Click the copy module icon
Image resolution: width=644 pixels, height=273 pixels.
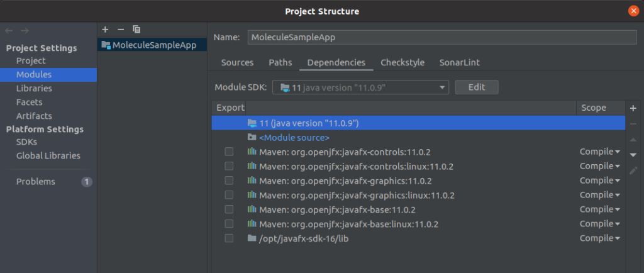pyautogui.click(x=136, y=30)
